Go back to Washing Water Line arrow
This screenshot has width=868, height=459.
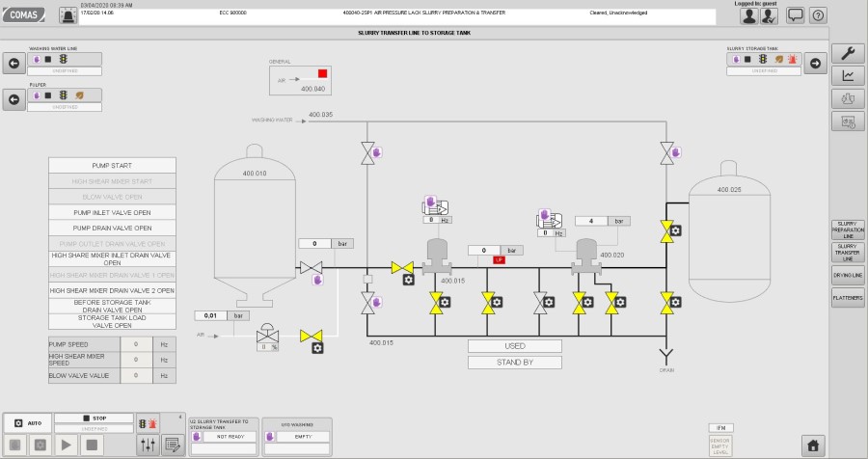click(14, 64)
